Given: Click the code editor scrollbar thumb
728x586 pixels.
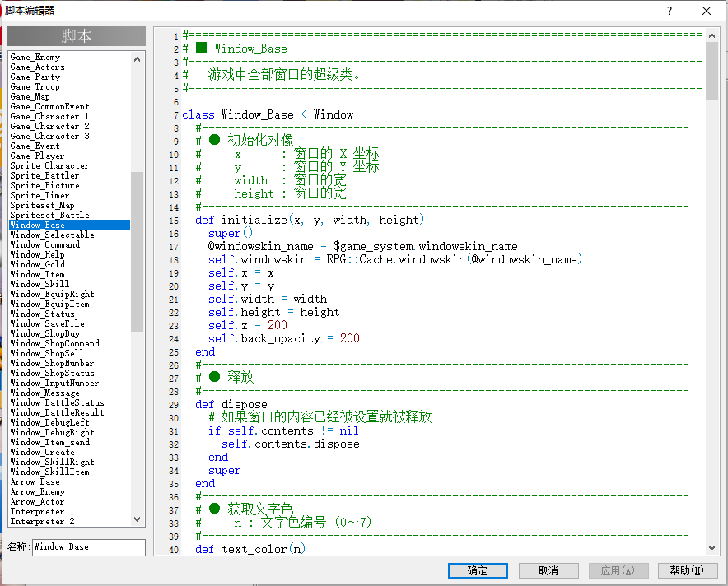Looking at the screenshot, I should pos(712,70).
